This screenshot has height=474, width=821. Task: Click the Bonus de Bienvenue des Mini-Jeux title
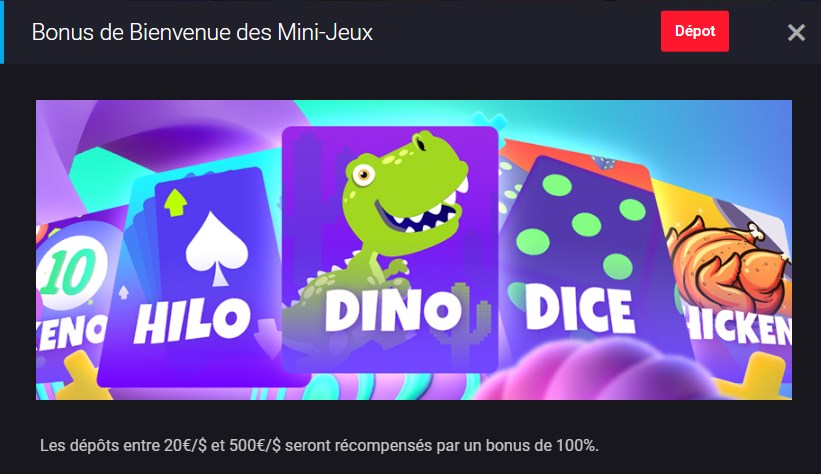point(202,32)
